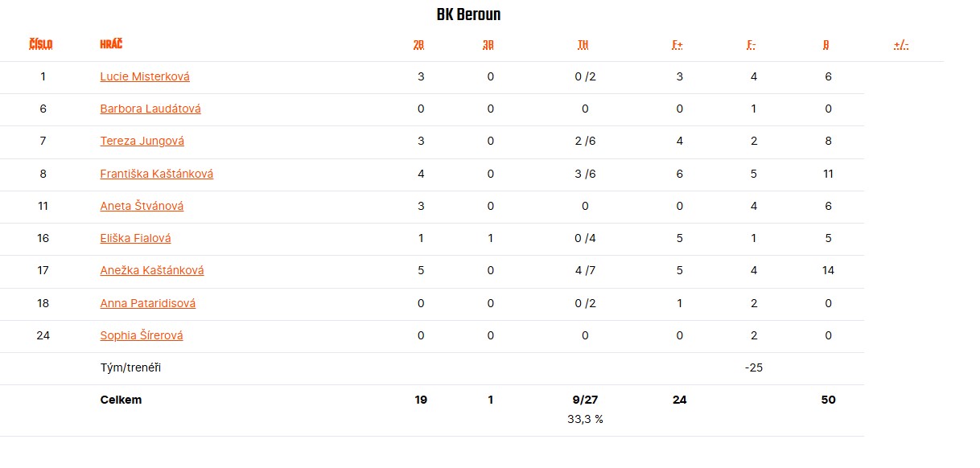Viewport: 980px width, 468px height.
Task: Sort table by ČÍSLO column header
Action: click(x=40, y=45)
